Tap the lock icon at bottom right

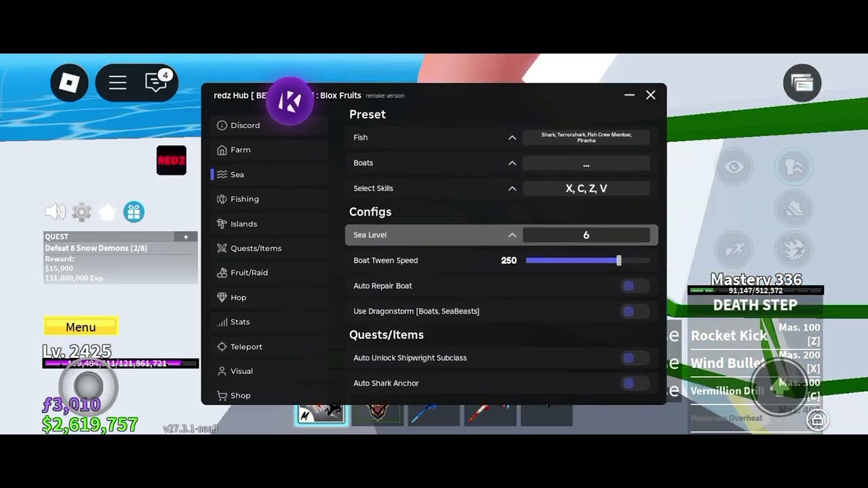click(x=817, y=421)
